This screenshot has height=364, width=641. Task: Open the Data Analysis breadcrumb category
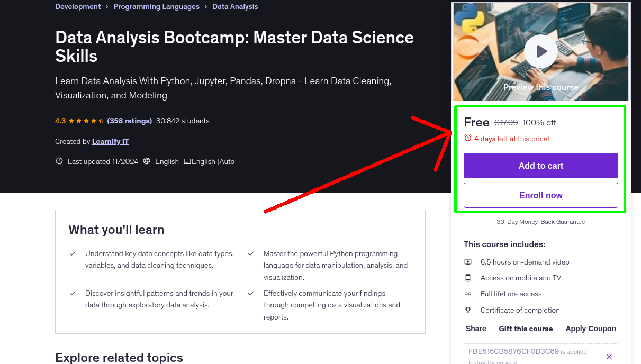234,6
